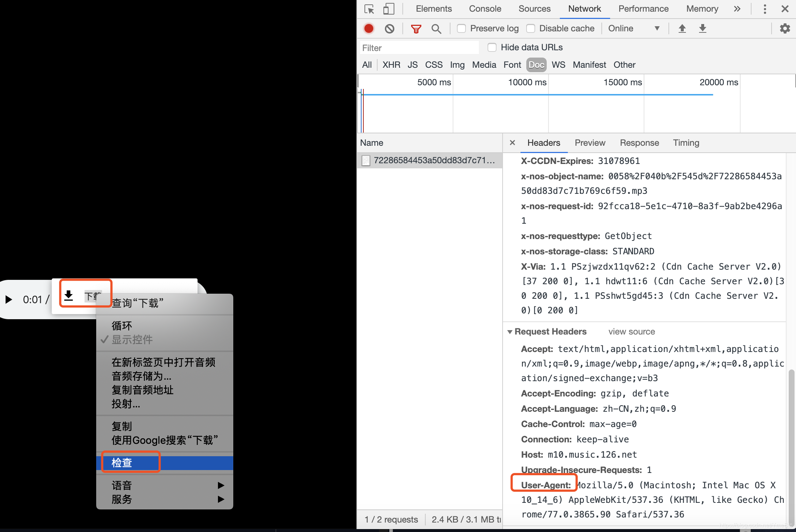Choose 在新标签页中打开音频 menu item

(x=165, y=362)
